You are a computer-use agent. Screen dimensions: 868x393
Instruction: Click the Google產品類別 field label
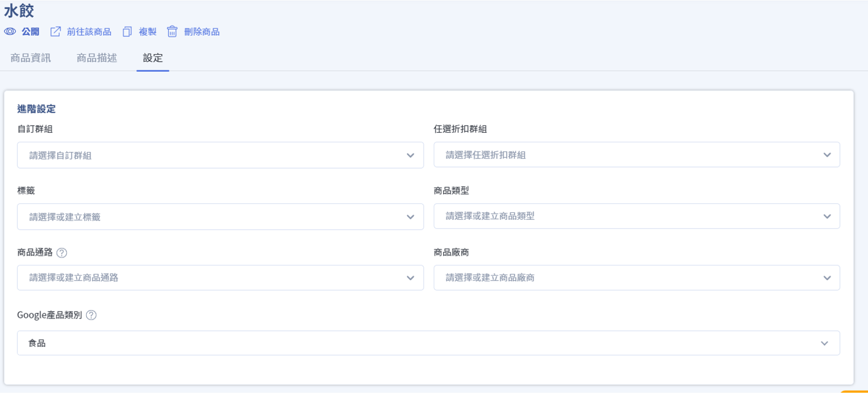click(50, 314)
